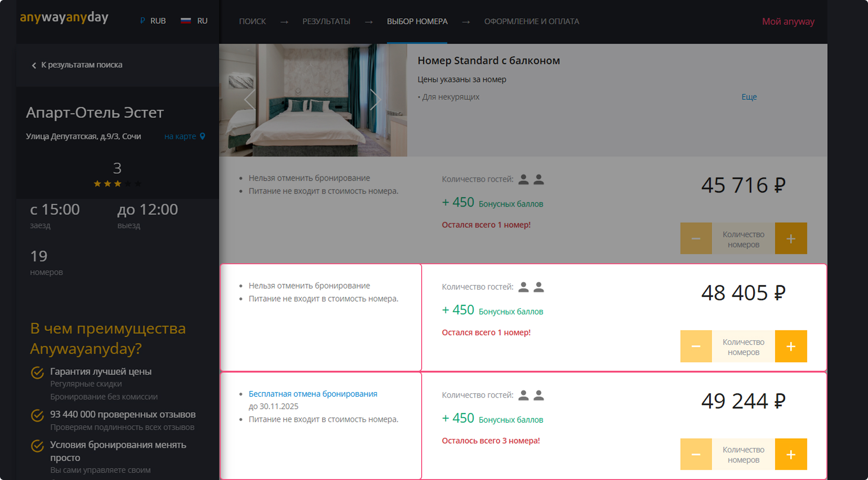This screenshot has width=868, height=480.
Task: Open Бесплатная отмена бронирования link
Action: point(313,394)
